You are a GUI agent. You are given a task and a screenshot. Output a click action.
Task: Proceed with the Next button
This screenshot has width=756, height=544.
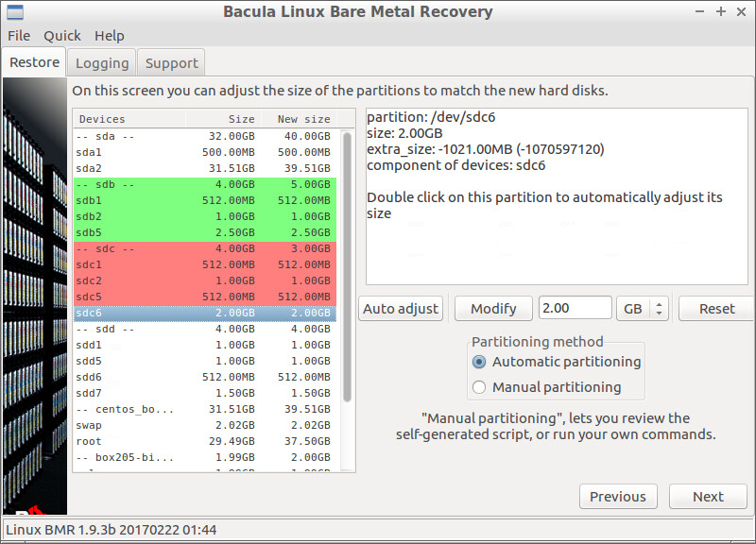point(708,496)
